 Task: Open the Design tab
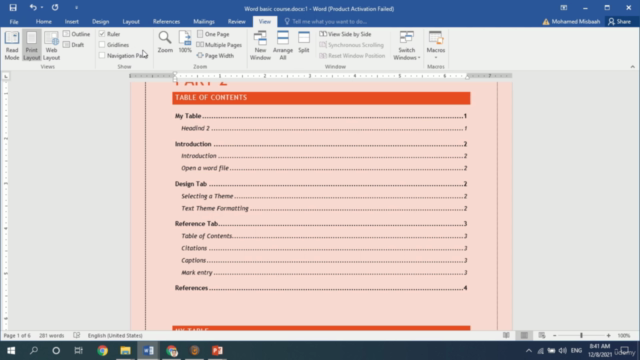[x=100, y=22]
